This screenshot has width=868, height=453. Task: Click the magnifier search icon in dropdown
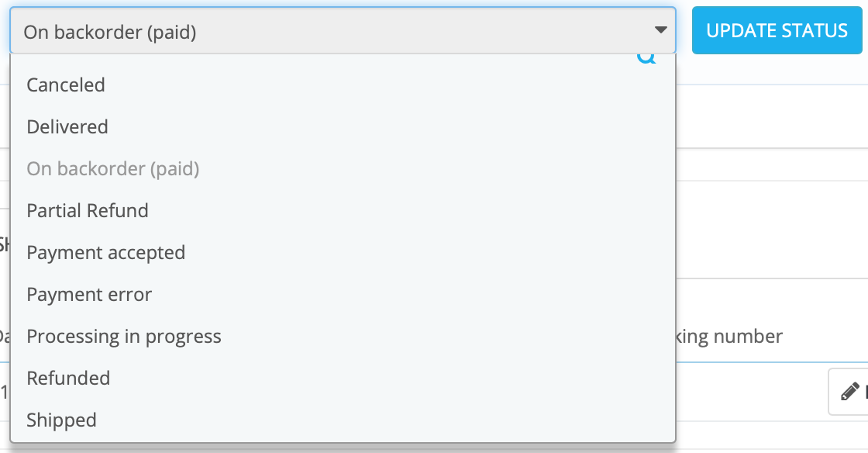point(646,57)
